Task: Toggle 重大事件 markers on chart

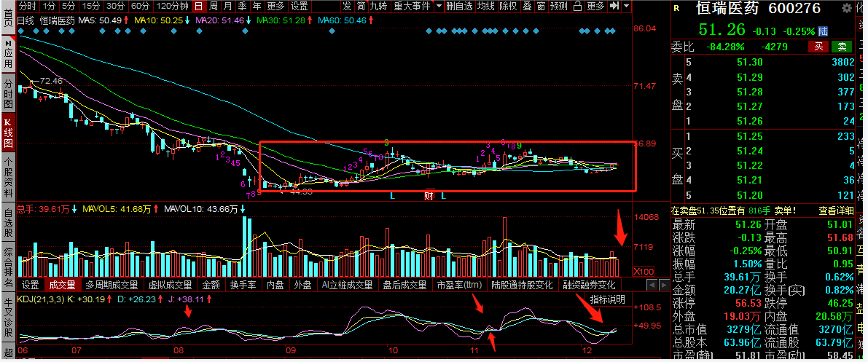Action: [x=412, y=6]
